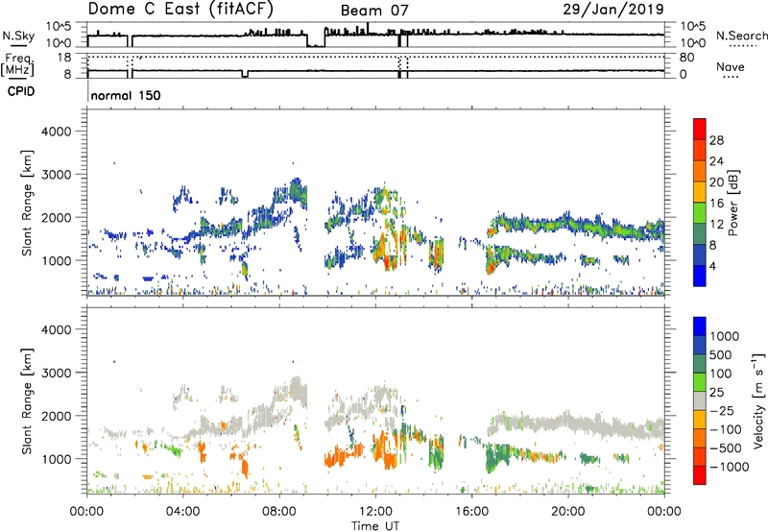Select the "normal 150" CPID text
This screenshot has width=768, height=532.
coord(126,95)
